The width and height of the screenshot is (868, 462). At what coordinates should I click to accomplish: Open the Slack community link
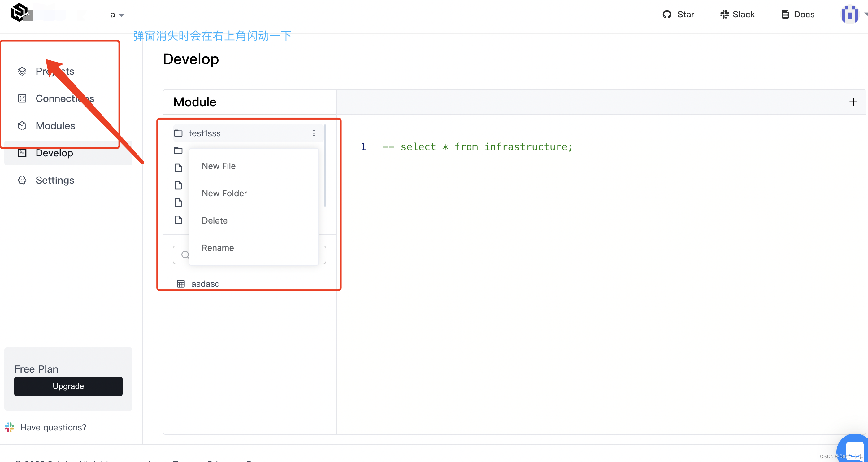[737, 15]
